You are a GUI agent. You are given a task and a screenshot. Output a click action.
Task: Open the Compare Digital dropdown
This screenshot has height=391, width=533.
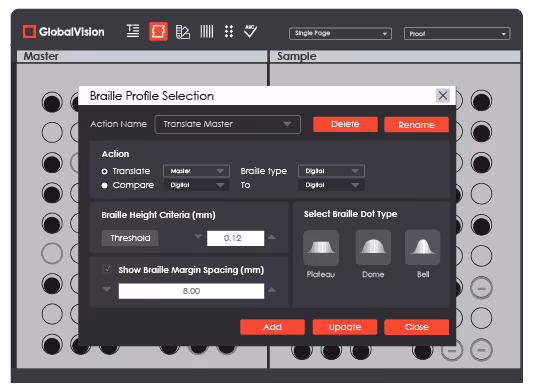coord(196,185)
